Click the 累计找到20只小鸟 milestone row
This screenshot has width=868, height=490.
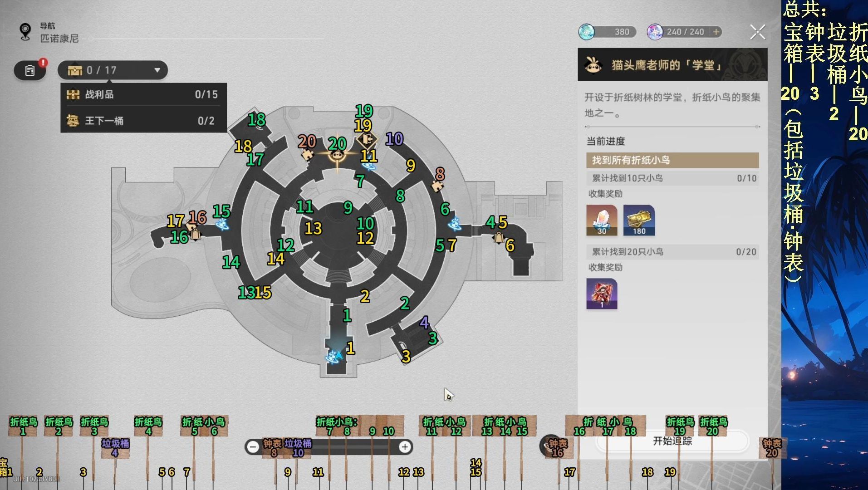672,252
